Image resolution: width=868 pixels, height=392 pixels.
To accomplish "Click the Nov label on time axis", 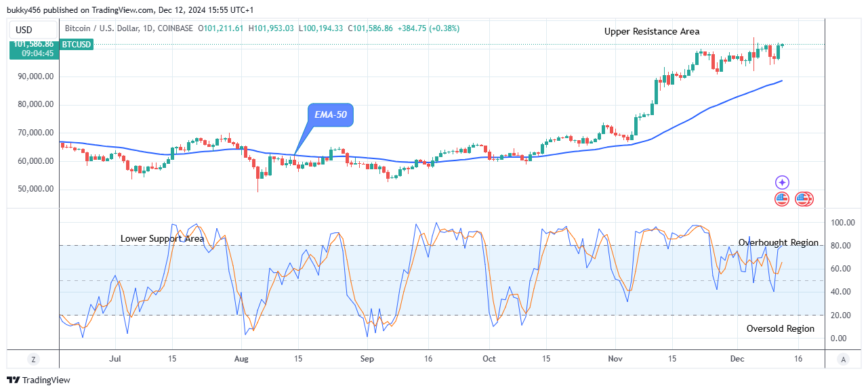I will coord(615,359).
